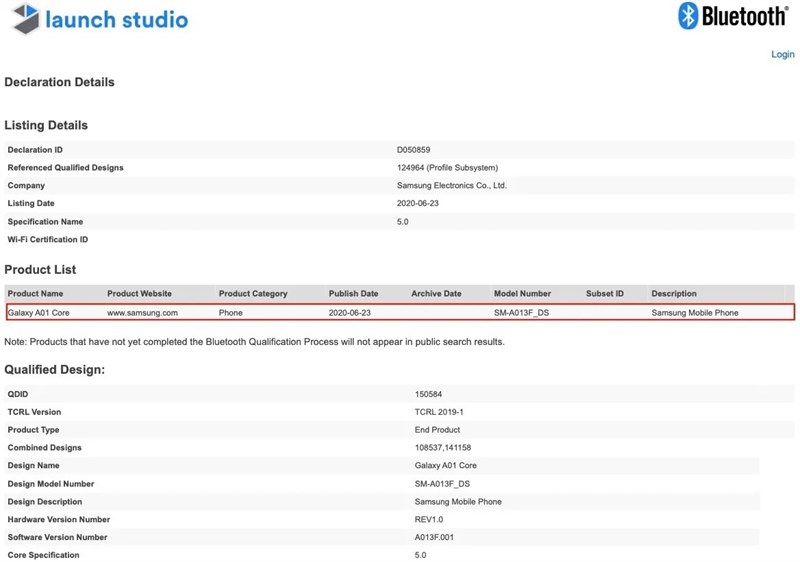Click the www.samsung.com product website
This screenshot has height=562, width=800.
click(x=142, y=313)
